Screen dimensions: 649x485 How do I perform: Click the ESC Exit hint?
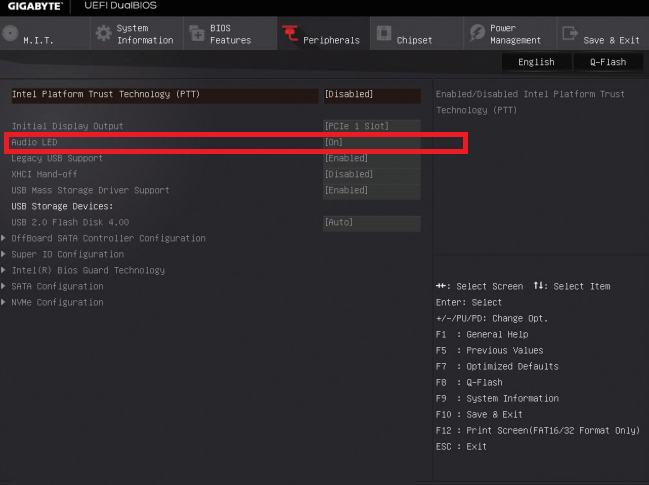point(461,447)
